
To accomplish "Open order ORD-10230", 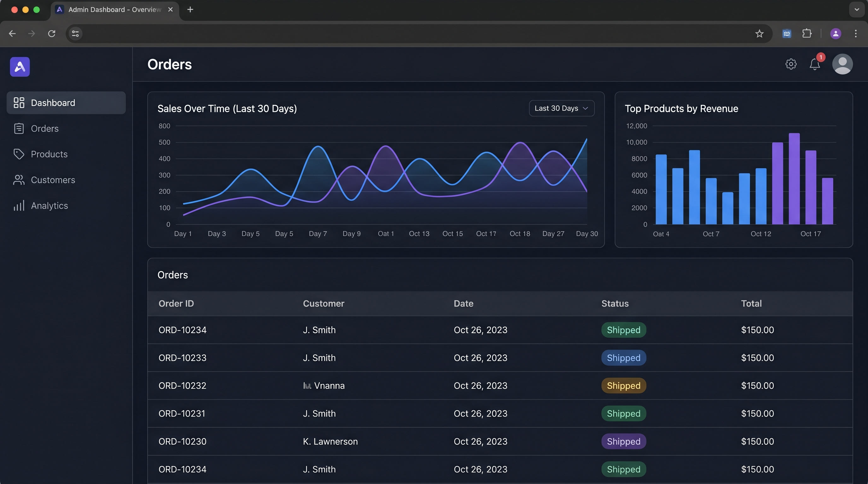I will (x=182, y=441).
